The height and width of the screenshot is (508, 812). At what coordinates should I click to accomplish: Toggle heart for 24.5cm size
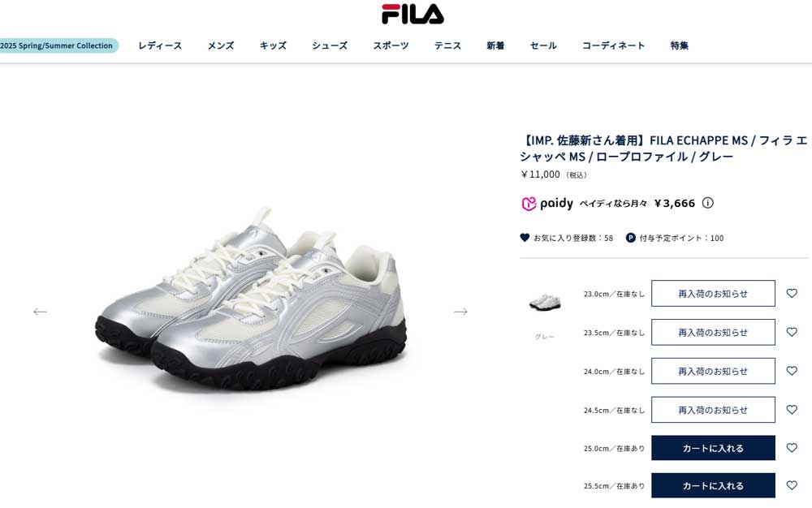pos(792,409)
